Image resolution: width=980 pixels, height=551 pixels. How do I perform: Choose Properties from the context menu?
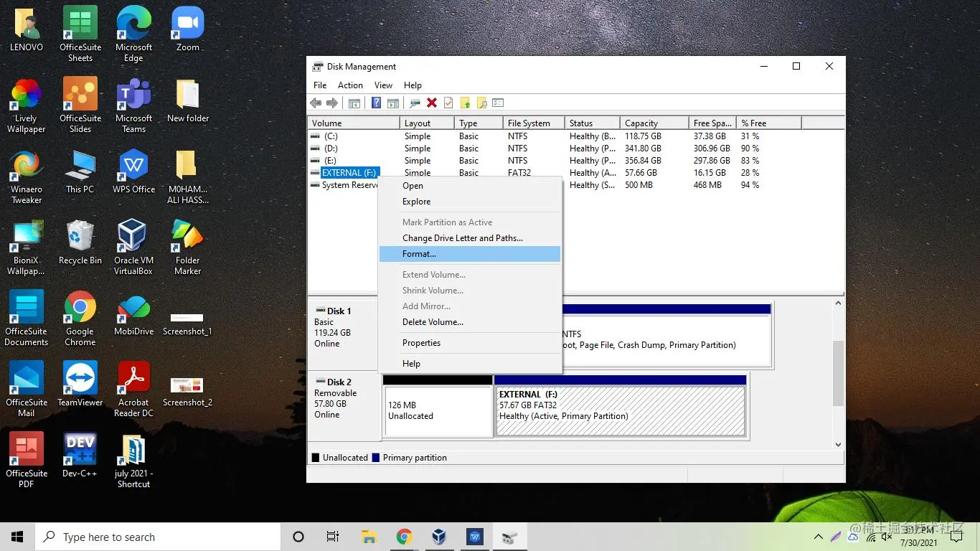pyautogui.click(x=470, y=343)
